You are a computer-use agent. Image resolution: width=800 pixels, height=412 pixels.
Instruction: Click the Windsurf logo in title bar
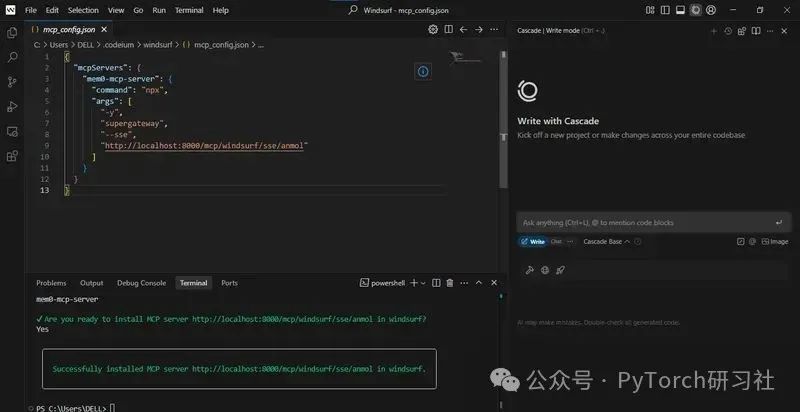click(10, 10)
